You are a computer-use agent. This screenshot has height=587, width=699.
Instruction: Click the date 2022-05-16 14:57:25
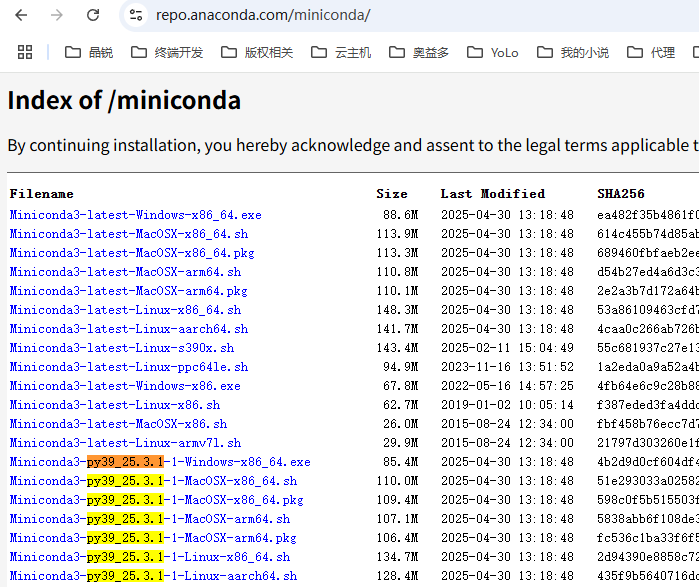coord(507,386)
